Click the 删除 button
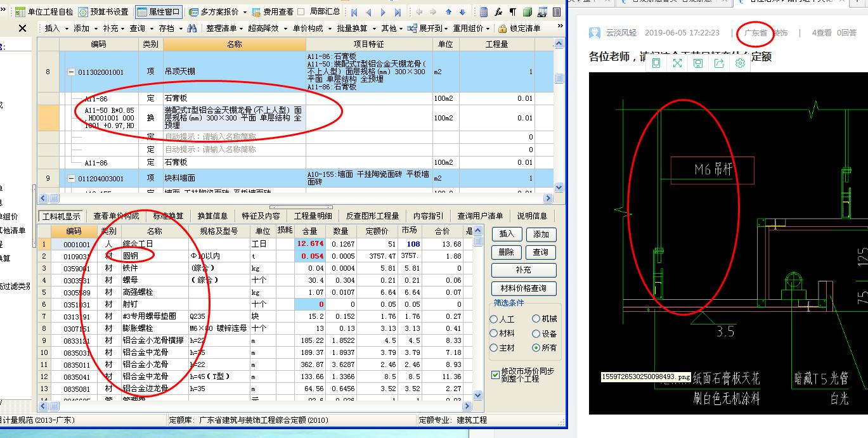Screen dimensions: 868x438 pyautogui.click(x=507, y=252)
